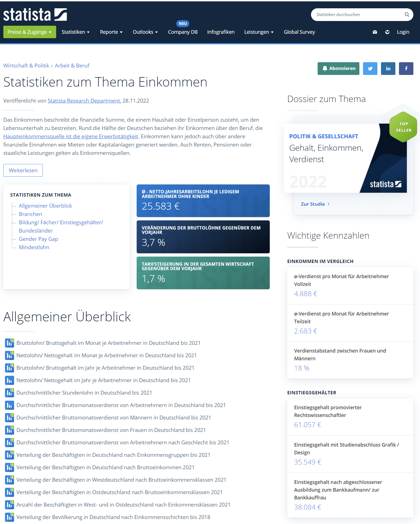Focus the Statistiken durchsuchen search field
Image resolution: width=420 pixels, height=524 pixels.
[358, 15]
